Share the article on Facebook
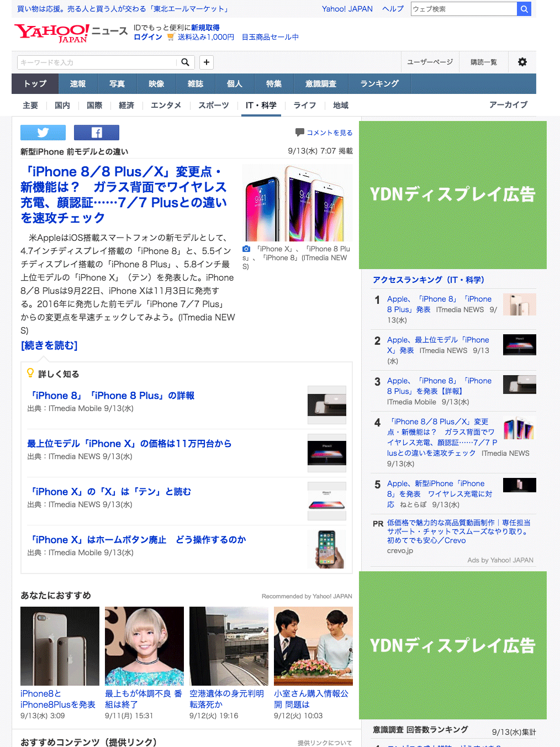This screenshot has width=560, height=747. 97,133
